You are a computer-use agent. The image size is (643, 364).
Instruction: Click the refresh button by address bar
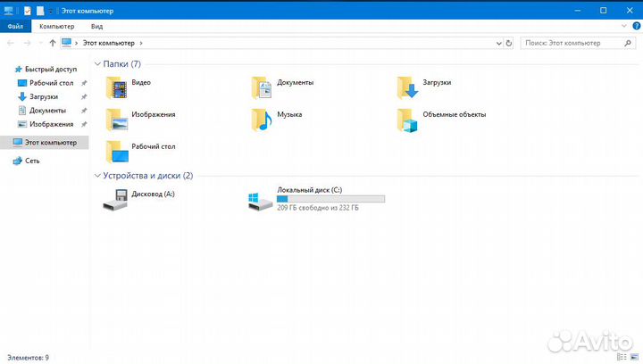(509, 43)
